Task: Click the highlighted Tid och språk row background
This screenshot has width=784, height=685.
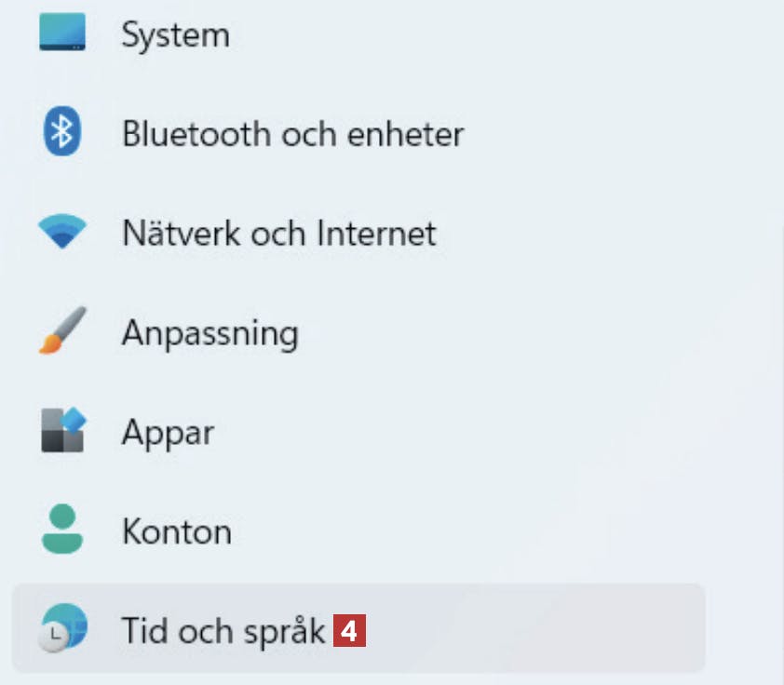Action: coord(358,628)
